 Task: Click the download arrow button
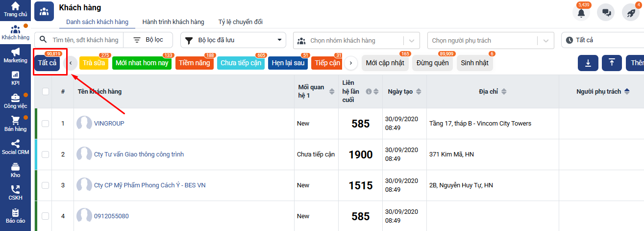[588, 63]
